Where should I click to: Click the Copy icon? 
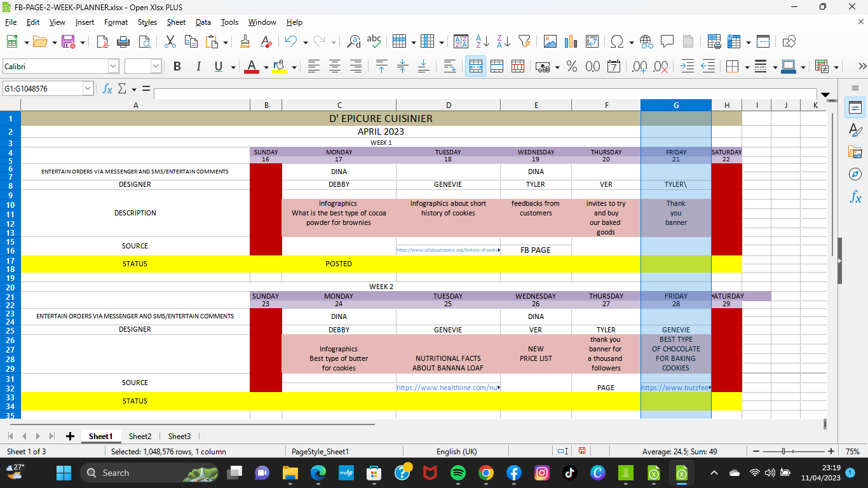[191, 41]
